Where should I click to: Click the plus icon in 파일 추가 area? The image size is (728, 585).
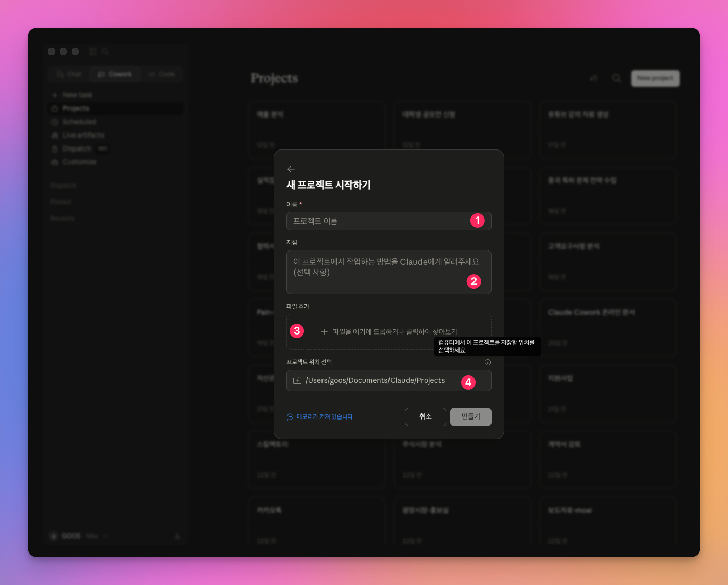pyautogui.click(x=325, y=332)
